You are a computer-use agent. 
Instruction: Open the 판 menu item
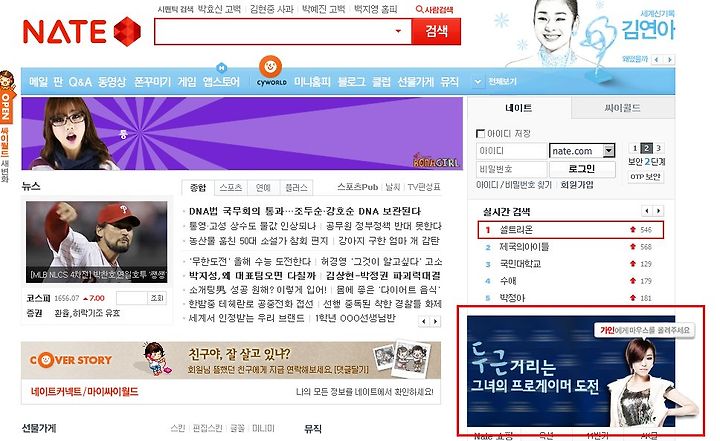point(58,82)
